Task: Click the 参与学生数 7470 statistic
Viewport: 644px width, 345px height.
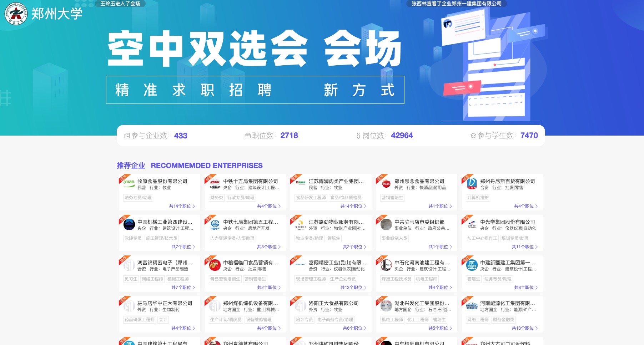Action: tap(504, 136)
